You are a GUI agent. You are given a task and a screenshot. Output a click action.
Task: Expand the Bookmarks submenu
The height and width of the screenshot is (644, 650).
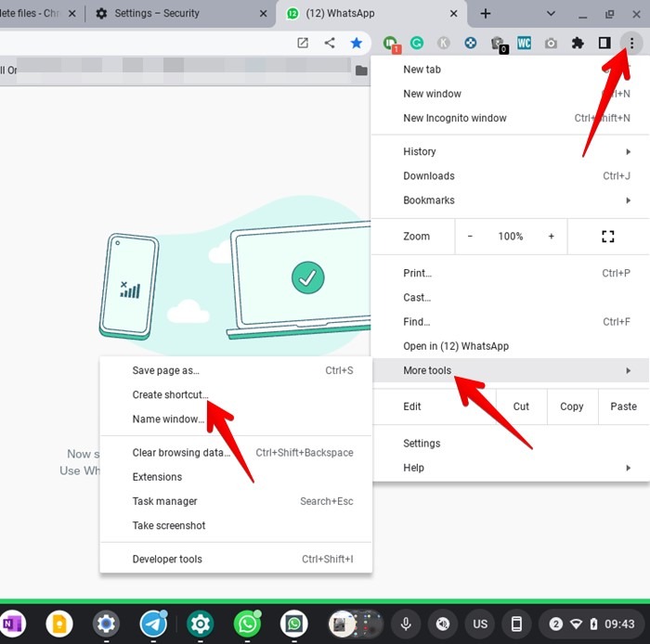coord(510,200)
